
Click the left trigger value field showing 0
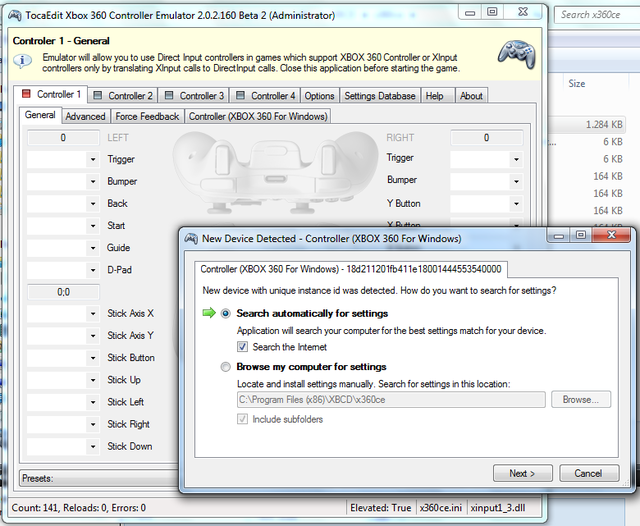click(x=63, y=138)
